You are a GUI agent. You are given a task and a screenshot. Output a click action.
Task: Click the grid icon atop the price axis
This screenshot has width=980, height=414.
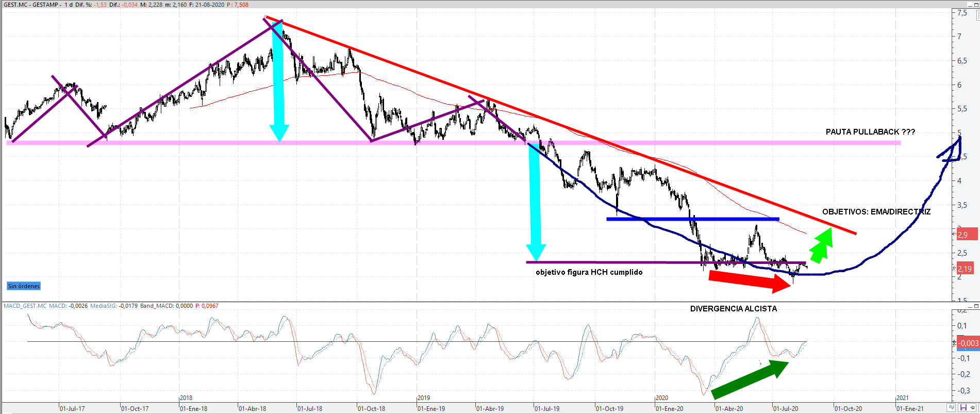(x=977, y=16)
